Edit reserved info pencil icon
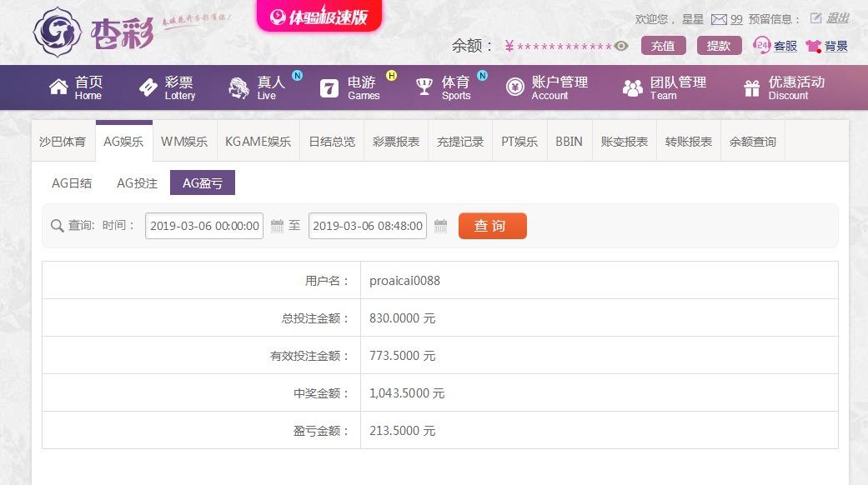Viewport: 868px width, 485px height. [x=815, y=18]
